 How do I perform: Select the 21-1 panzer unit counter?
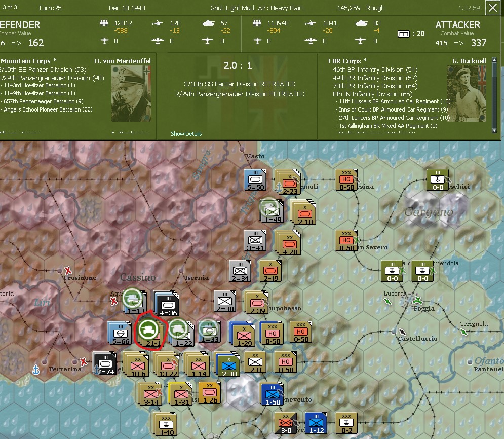tap(150, 332)
